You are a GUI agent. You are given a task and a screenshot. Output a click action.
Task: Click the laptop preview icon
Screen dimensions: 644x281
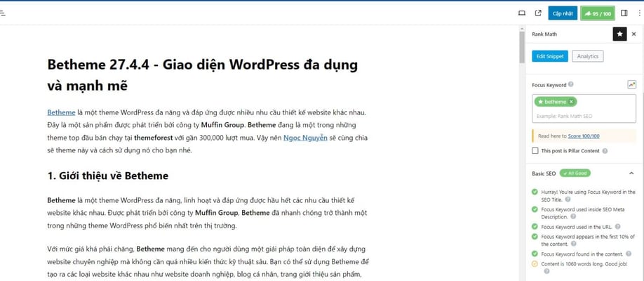click(x=522, y=13)
